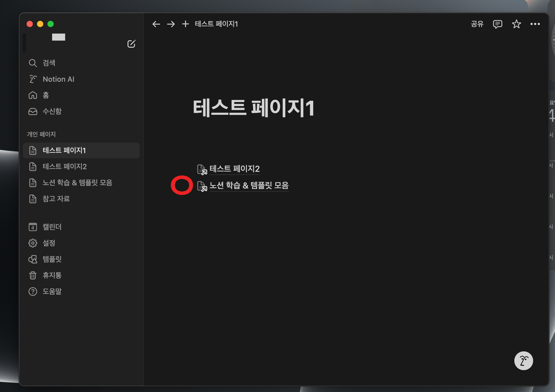The height and width of the screenshot is (392, 555).
Task: Click the 테스트 페이지1 page title heading
Action: click(x=254, y=108)
